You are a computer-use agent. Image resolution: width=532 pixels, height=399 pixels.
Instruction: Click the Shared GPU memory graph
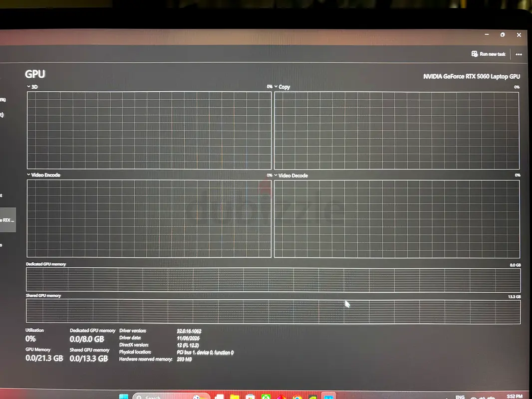pyautogui.click(x=273, y=311)
